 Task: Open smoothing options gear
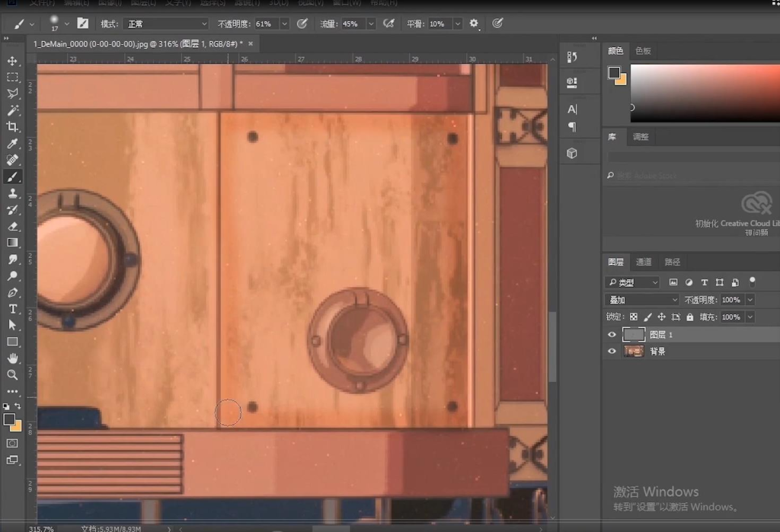pos(474,24)
